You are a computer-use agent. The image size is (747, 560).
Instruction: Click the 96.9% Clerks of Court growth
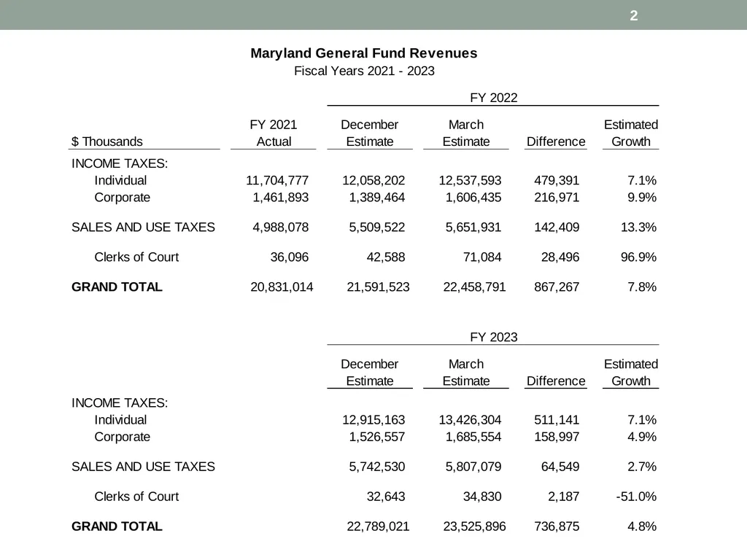pyautogui.click(x=638, y=257)
